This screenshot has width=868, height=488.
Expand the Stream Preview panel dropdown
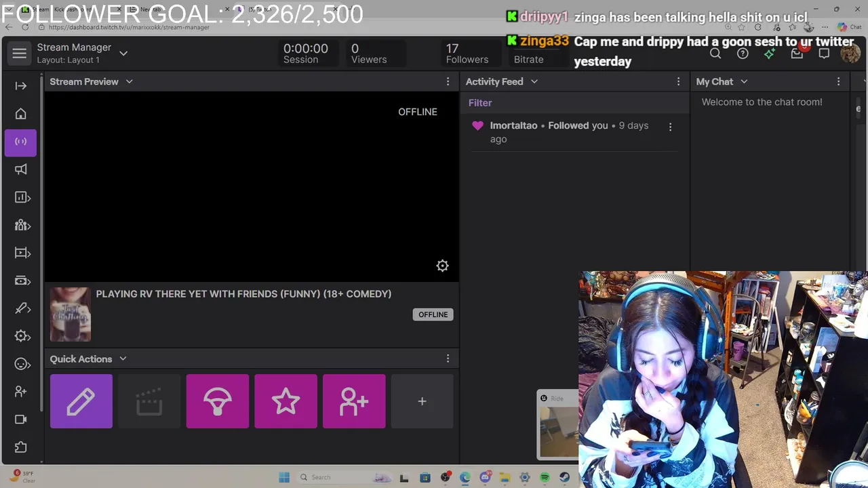click(x=129, y=81)
